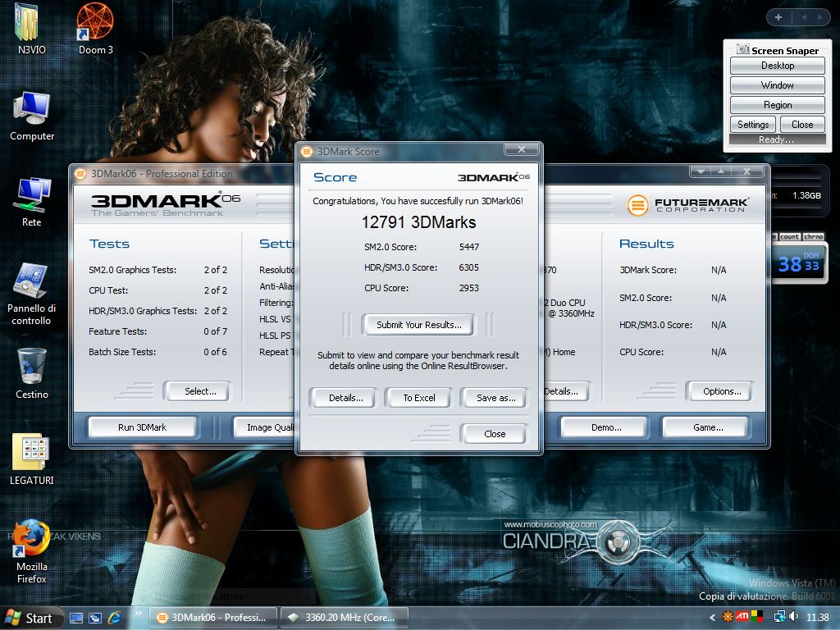Click the taskbar clock 11.38

(x=818, y=618)
